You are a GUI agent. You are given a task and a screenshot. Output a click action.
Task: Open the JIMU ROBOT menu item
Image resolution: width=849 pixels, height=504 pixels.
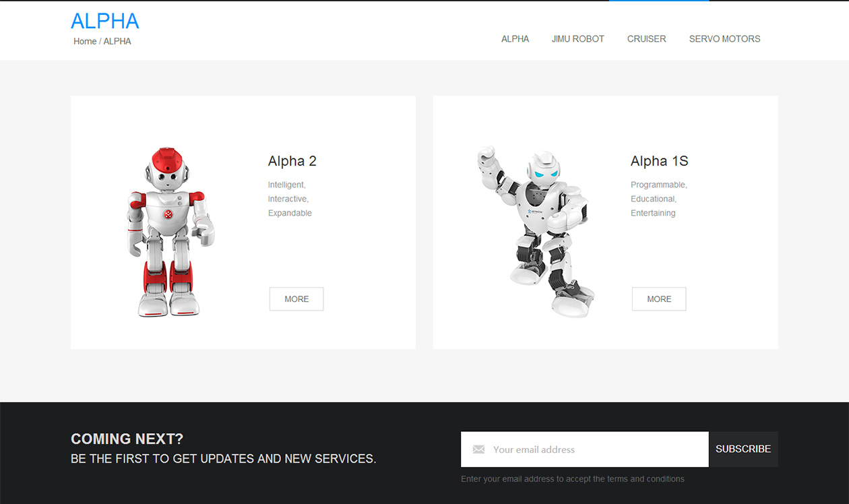(577, 39)
